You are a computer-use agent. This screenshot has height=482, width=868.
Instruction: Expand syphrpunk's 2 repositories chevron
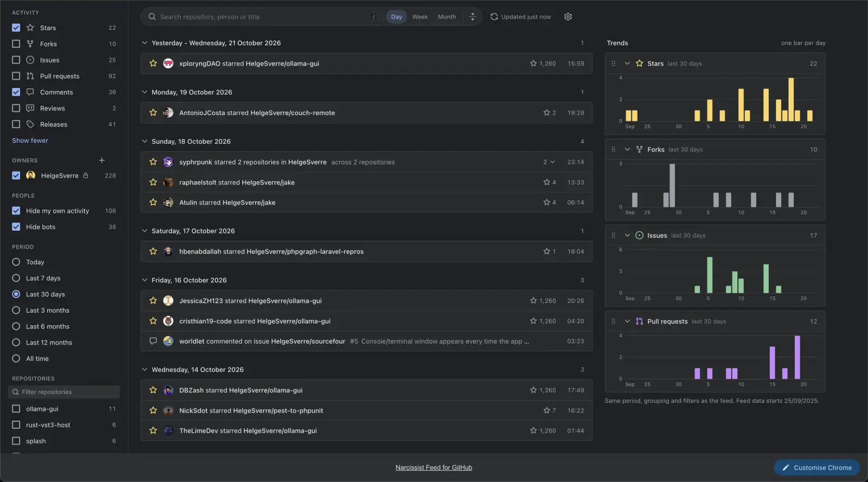click(x=552, y=162)
